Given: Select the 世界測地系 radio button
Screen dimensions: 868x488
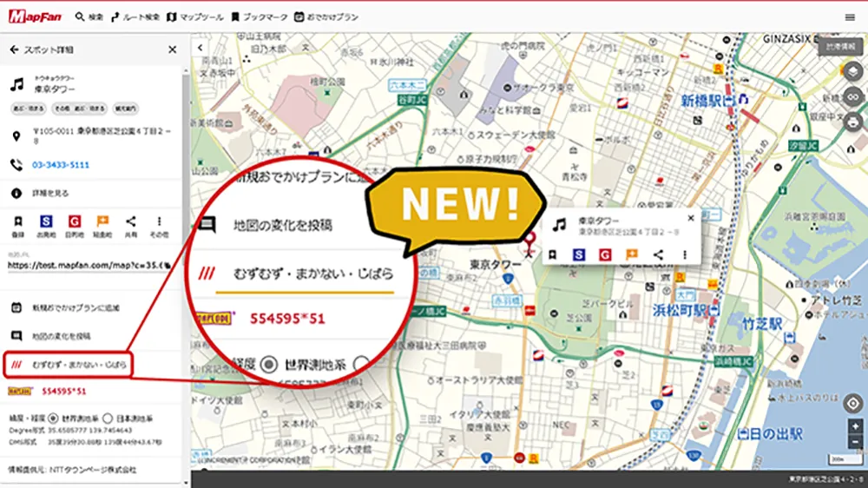Looking at the screenshot, I should 53,419.
